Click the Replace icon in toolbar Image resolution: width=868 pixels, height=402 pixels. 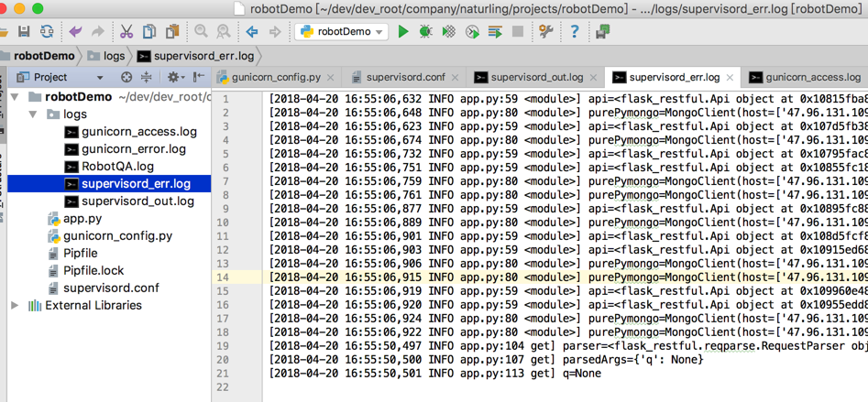point(223,31)
